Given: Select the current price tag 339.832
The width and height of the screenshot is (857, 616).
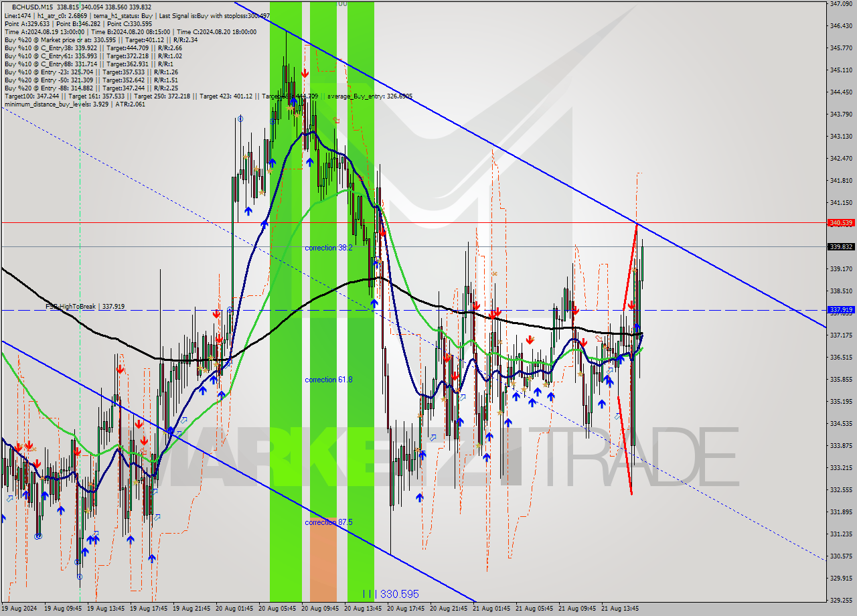Looking at the screenshot, I should click(841, 247).
